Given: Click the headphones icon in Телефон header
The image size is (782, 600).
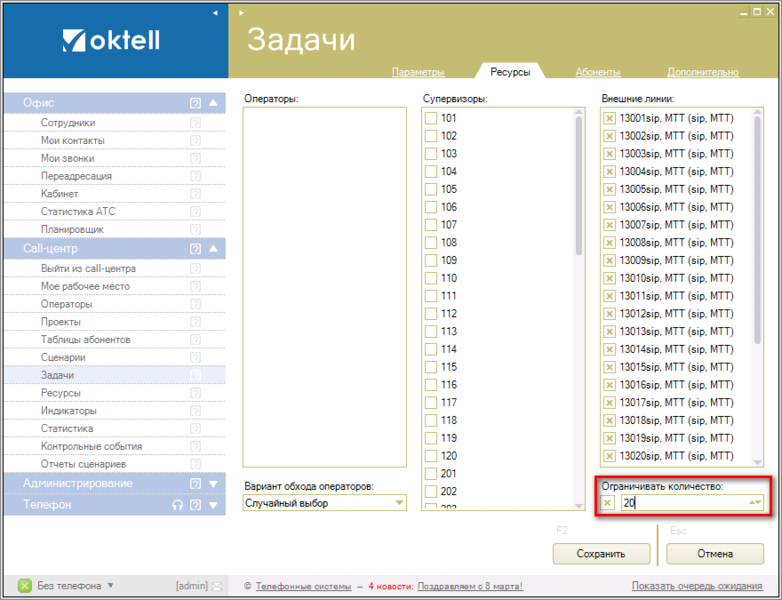Looking at the screenshot, I should click(x=178, y=505).
